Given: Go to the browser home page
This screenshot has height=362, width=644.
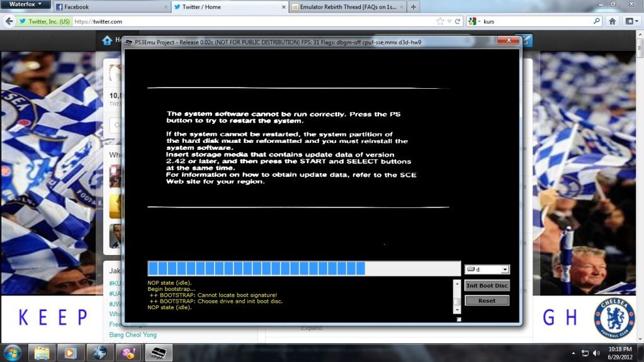Looking at the screenshot, I should point(613,21).
